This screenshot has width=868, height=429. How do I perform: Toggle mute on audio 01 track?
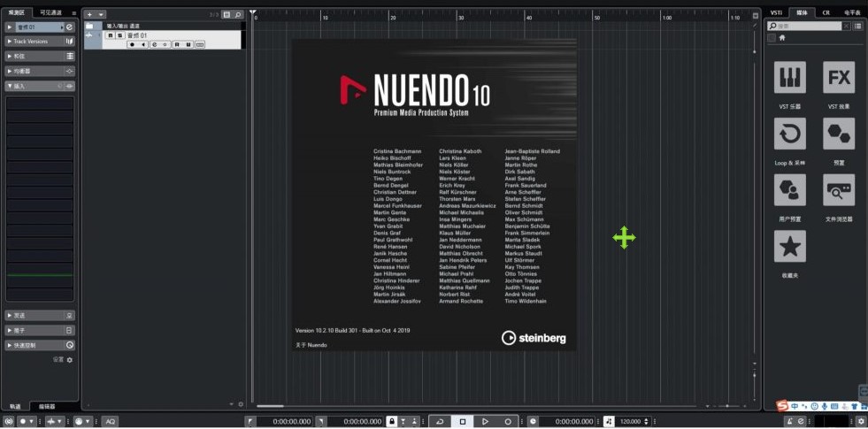111,35
